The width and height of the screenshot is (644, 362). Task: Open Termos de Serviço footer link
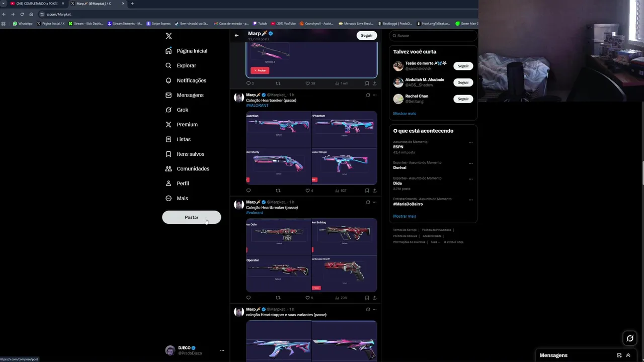[405, 230]
